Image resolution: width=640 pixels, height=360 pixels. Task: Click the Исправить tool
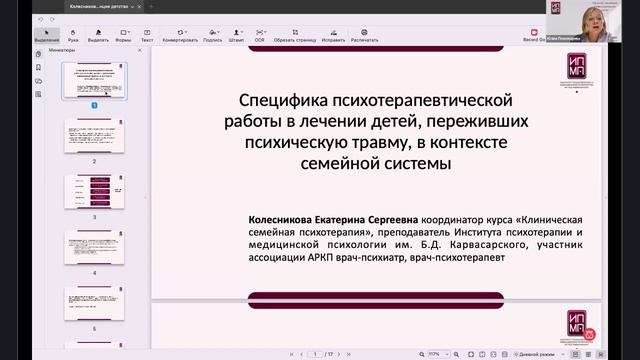333,36
